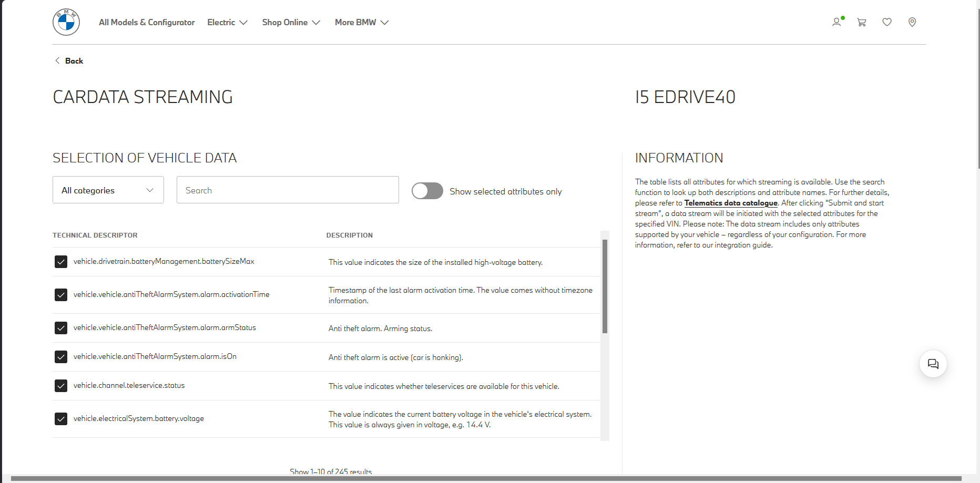Uncheck alarm.isOn attribute checkbox
The height and width of the screenshot is (483, 980).
(x=61, y=357)
